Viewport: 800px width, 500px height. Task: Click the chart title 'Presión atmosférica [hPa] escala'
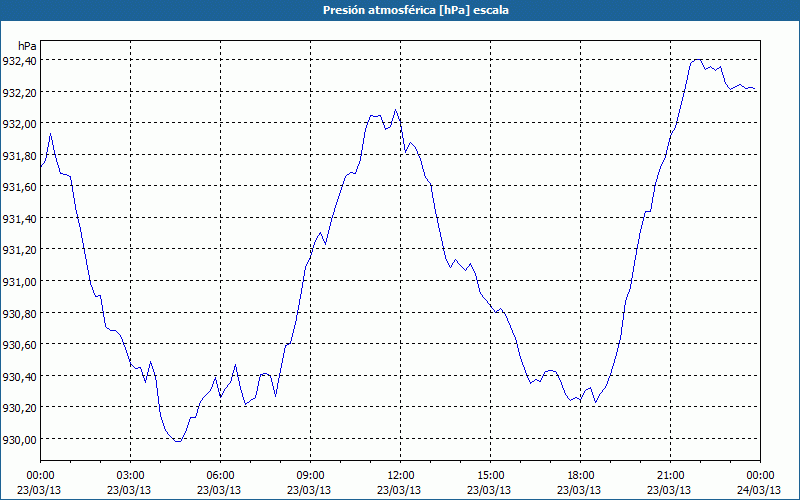click(416, 10)
